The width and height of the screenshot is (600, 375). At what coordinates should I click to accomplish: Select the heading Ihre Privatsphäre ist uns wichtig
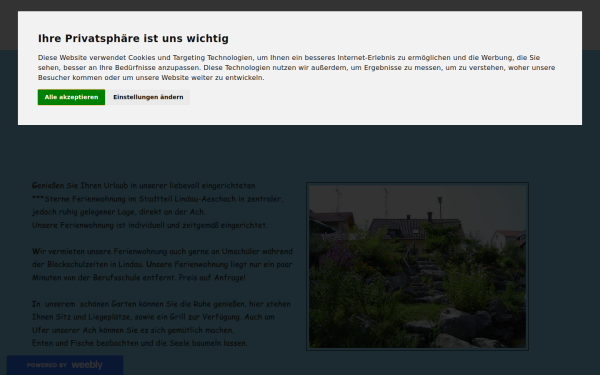pyautogui.click(x=133, y=38)
